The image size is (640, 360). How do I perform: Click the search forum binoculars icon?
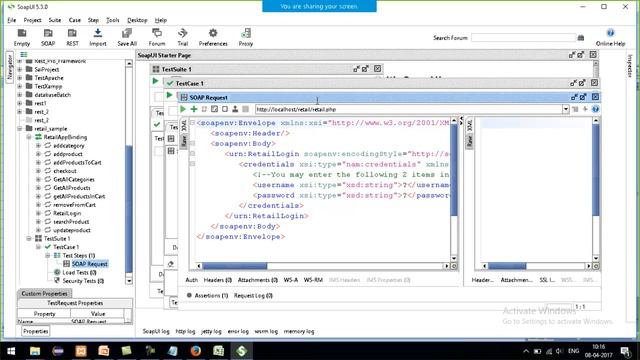click(581, 38)
